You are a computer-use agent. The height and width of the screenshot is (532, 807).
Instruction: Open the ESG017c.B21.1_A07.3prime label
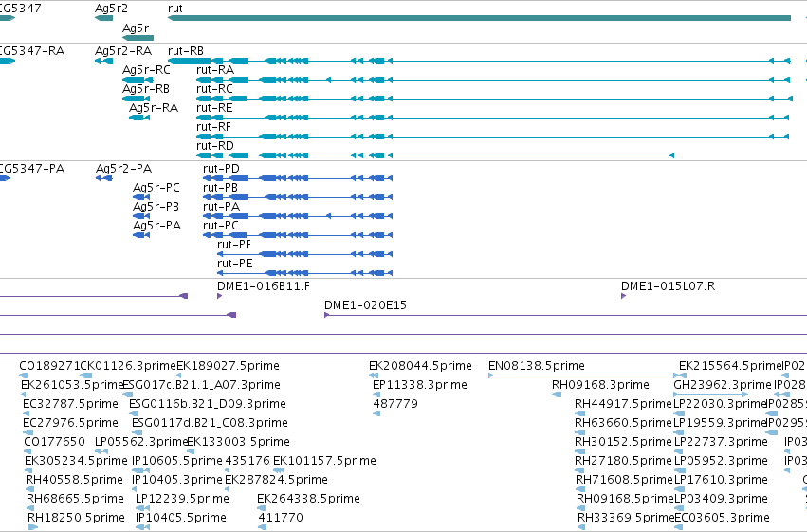[x=201, y=385]
